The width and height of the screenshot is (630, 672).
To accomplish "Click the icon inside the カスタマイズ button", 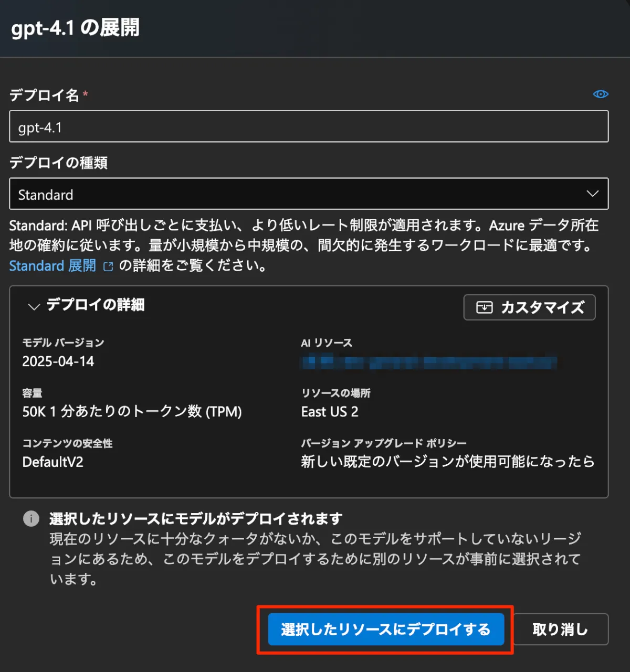I will click(x=484, y=307).
